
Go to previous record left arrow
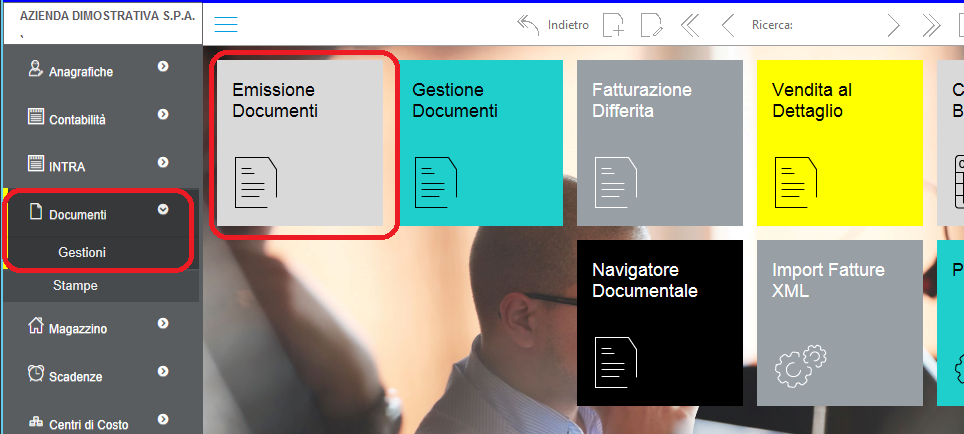coord(727,25)
